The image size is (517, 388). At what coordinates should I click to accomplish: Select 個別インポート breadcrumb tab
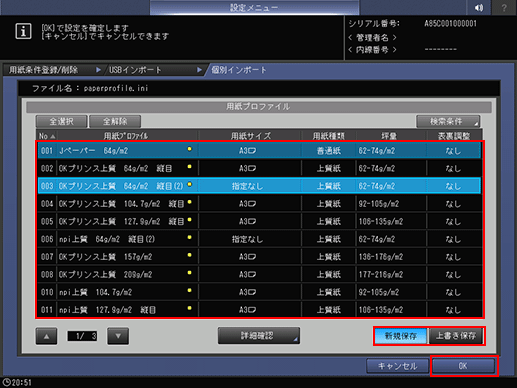[x=239, y=70]
